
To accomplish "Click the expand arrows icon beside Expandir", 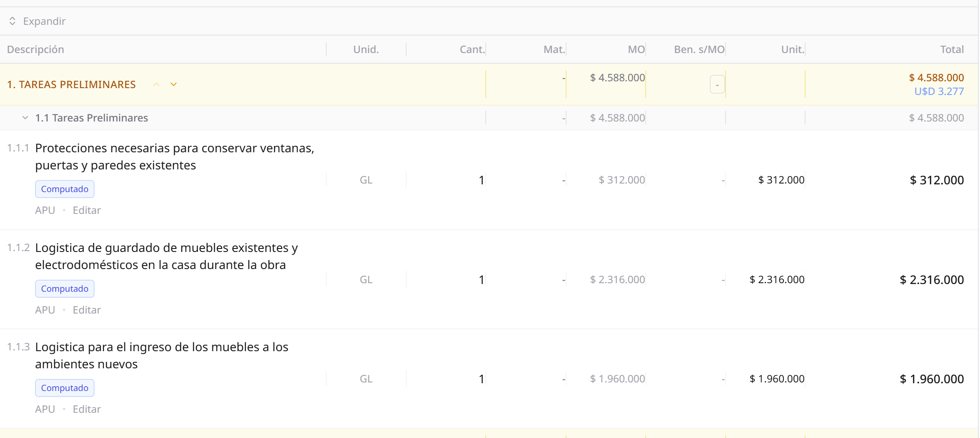I will click(x=12, y=21).
